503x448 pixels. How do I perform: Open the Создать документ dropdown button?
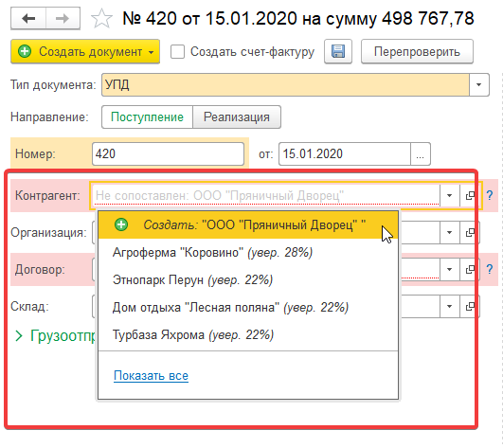click(x=85, y=51)
